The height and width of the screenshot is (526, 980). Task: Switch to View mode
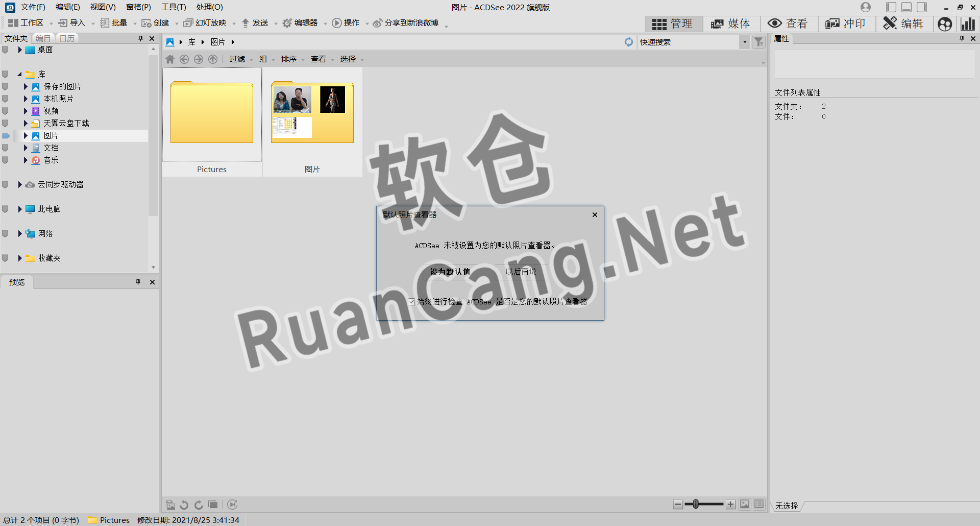tap(788, 24)
